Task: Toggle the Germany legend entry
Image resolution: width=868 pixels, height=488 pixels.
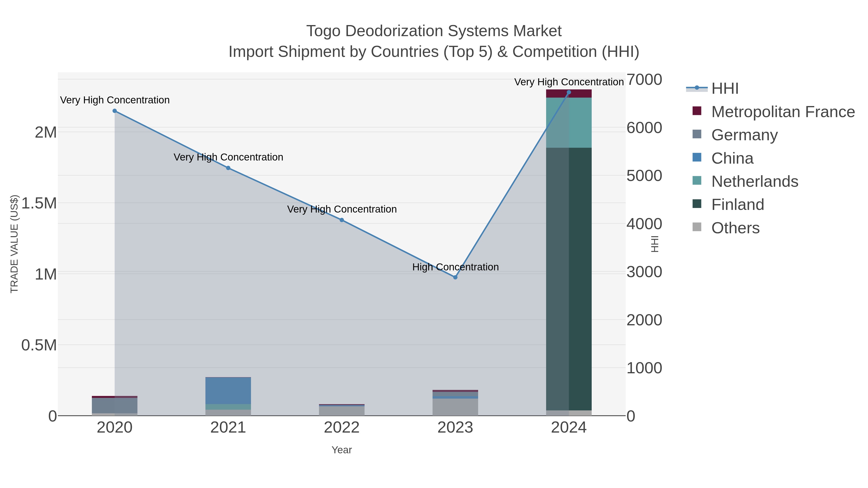Action: click(735, 135)
